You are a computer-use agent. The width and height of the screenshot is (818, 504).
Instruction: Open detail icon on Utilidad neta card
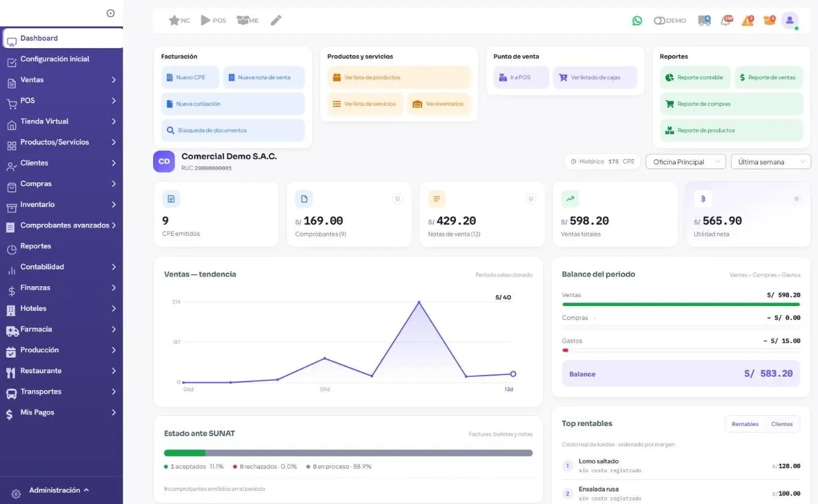(x=796, y=199)
